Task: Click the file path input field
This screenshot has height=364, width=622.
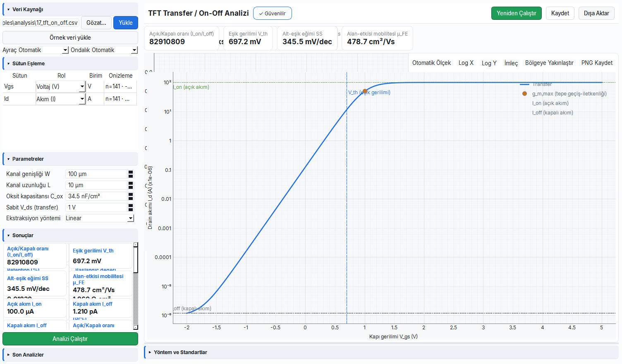Action: click(41, 23)
